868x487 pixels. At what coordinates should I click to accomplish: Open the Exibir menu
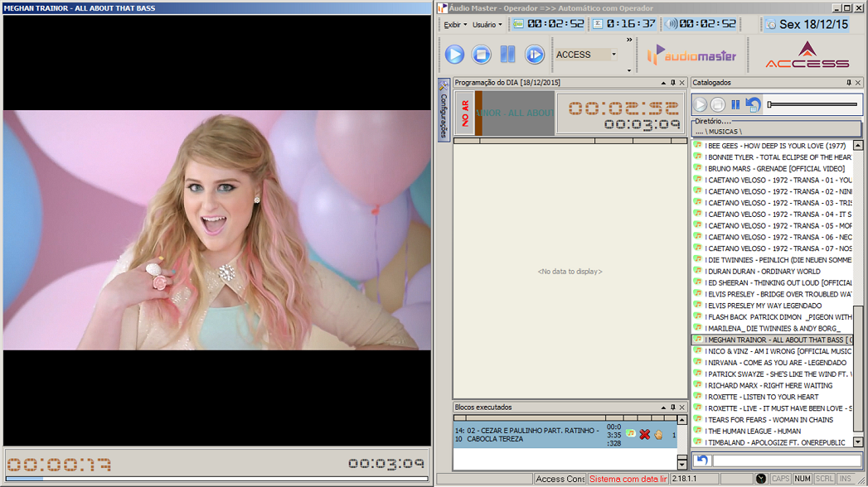click(x=455, y=25)
